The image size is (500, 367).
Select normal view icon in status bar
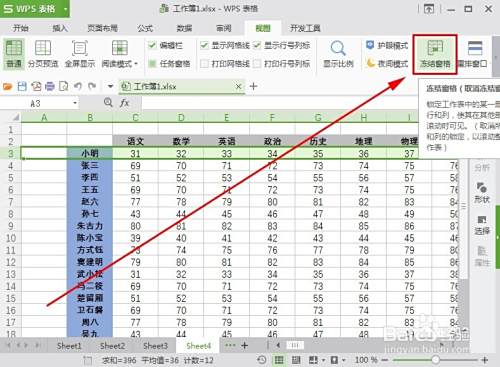point(279,360)
